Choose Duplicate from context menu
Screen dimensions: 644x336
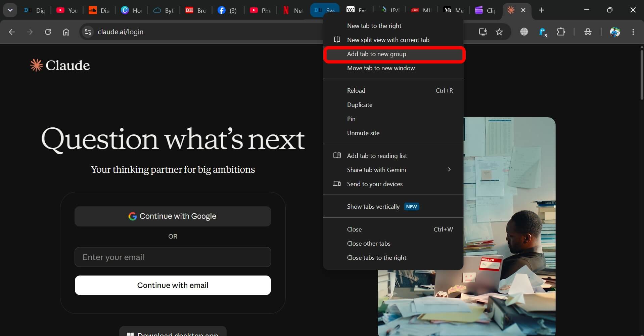coord(393,105)
